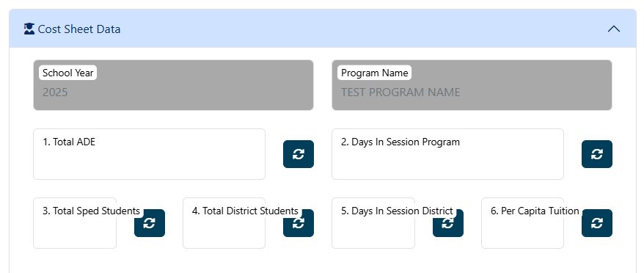Click the disabled School Year field
This screenshot has width=644, height=273.
point(173,85)
